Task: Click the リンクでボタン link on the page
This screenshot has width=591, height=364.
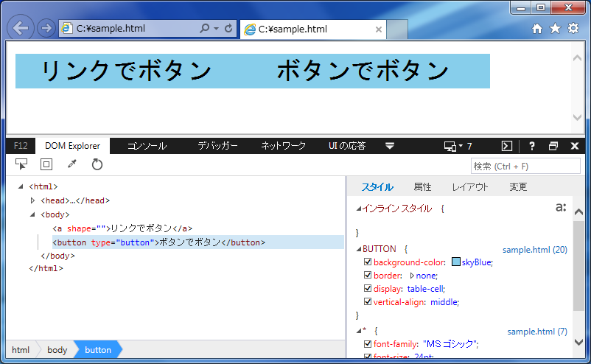Action: pyautogui.click(x=127, y=71)
